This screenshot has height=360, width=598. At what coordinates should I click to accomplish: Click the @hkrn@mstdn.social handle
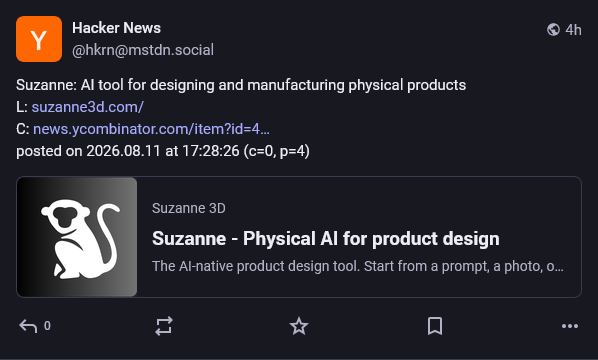point(143,50)
